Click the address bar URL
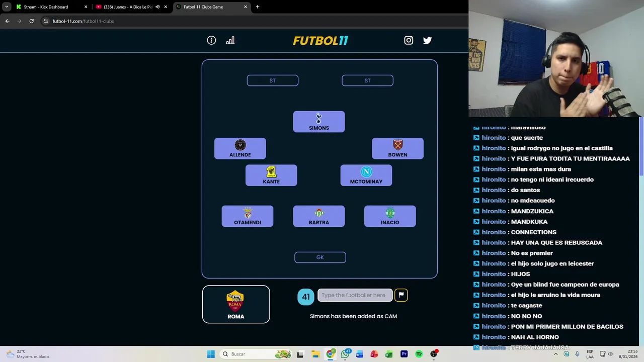The height and width of the screenshot is (362, 644). tap(83, 21)
